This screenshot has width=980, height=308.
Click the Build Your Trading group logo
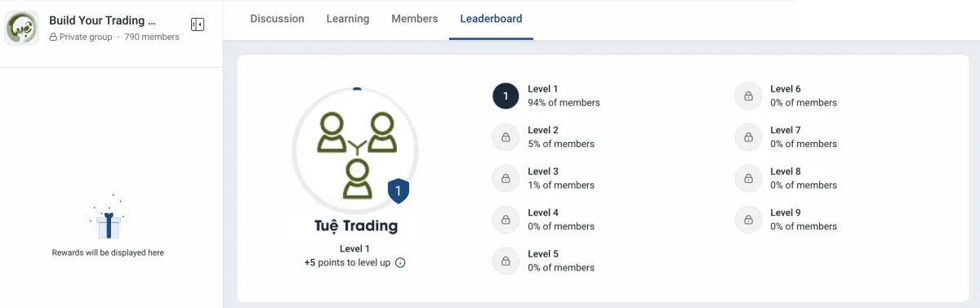pyautogui.click(x=22, y=28)
